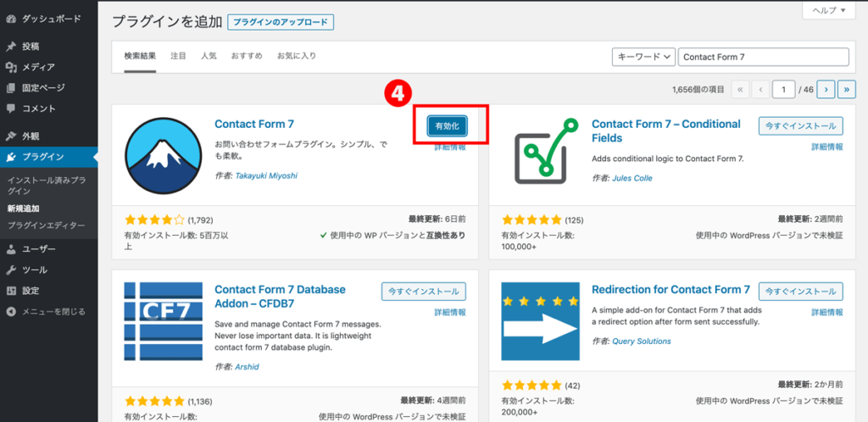Install Redirection for Contact Form 7 now
This screenshot has height=422, width=868.
801,292
